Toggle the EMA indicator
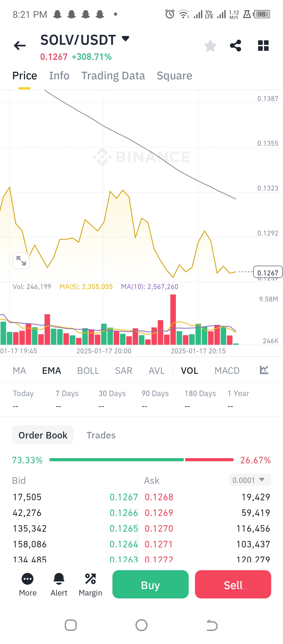Image resolution: width=283 pixels, height=644 pixels. click(52, 371)
